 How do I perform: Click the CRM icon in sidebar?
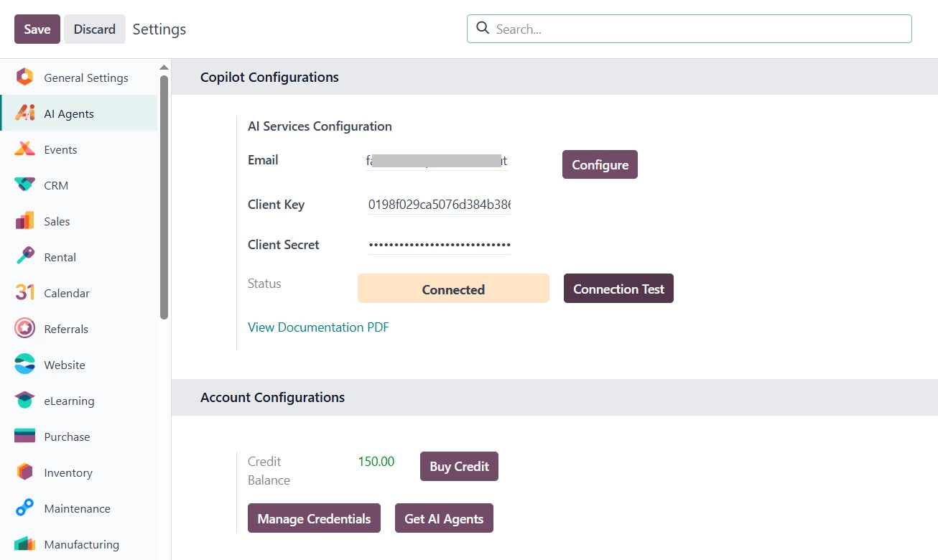coord(25,185)
